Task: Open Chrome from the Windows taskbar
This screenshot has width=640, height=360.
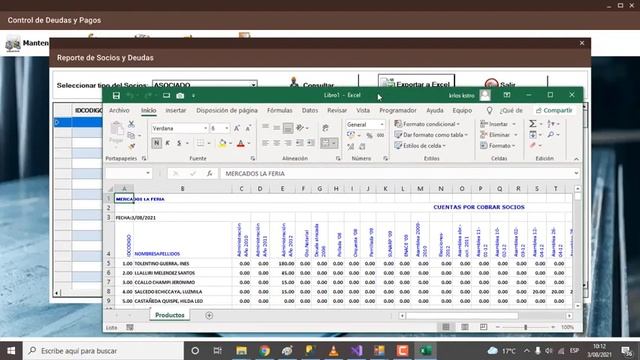Action: click(x=264, y=351)
